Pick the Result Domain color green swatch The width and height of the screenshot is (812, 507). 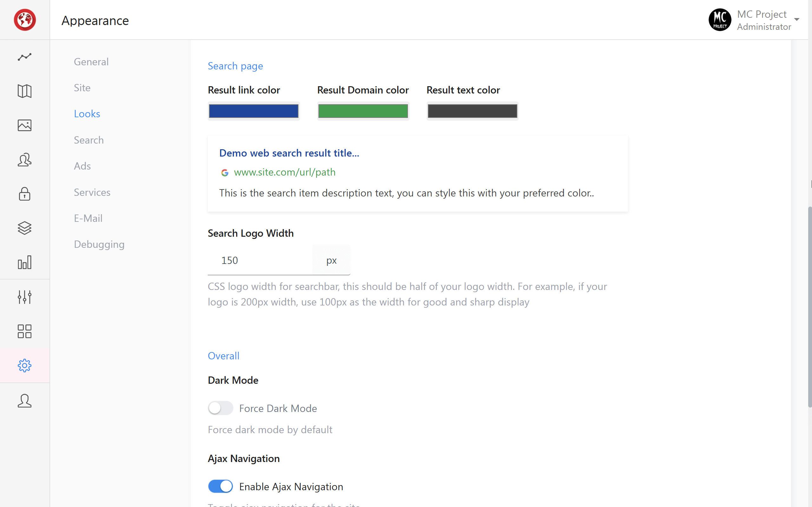coord(363,111)
